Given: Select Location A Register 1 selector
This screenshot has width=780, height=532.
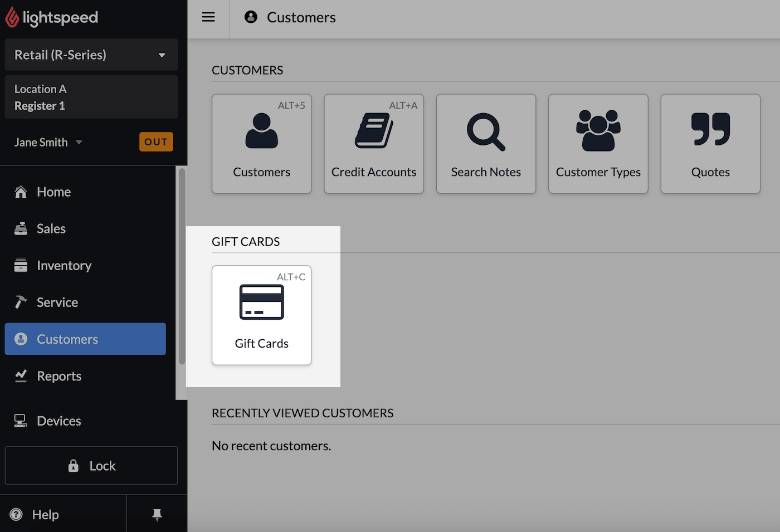Looking at the screenshot, I should coord(91,97).
